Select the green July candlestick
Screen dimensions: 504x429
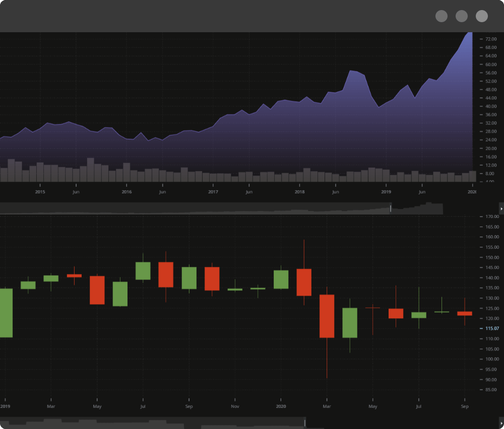click(x=143, y=272)
